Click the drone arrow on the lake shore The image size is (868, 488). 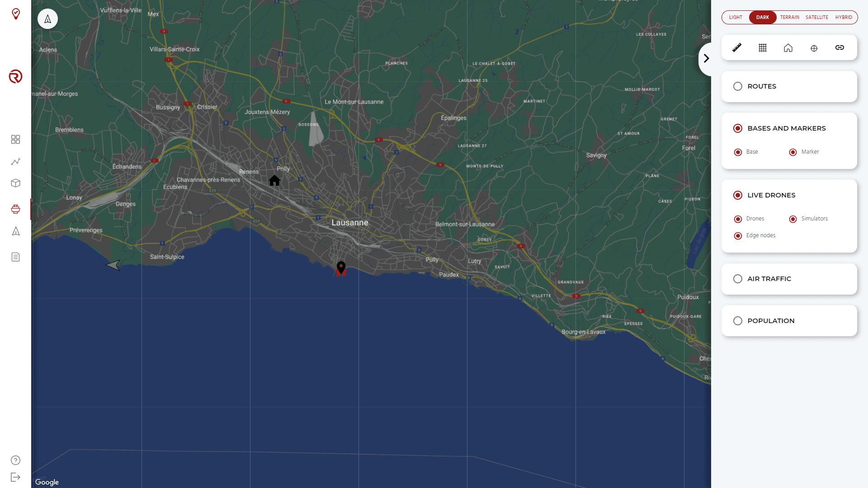[113, 265]
